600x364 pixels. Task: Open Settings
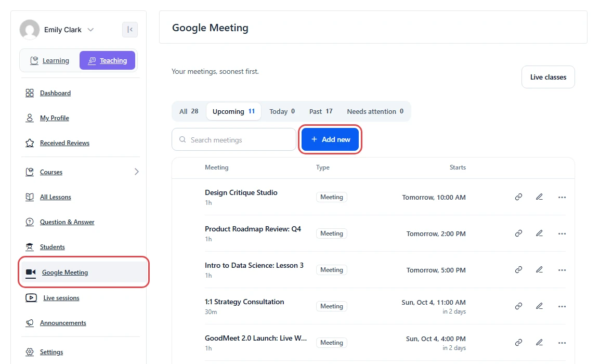51,352
